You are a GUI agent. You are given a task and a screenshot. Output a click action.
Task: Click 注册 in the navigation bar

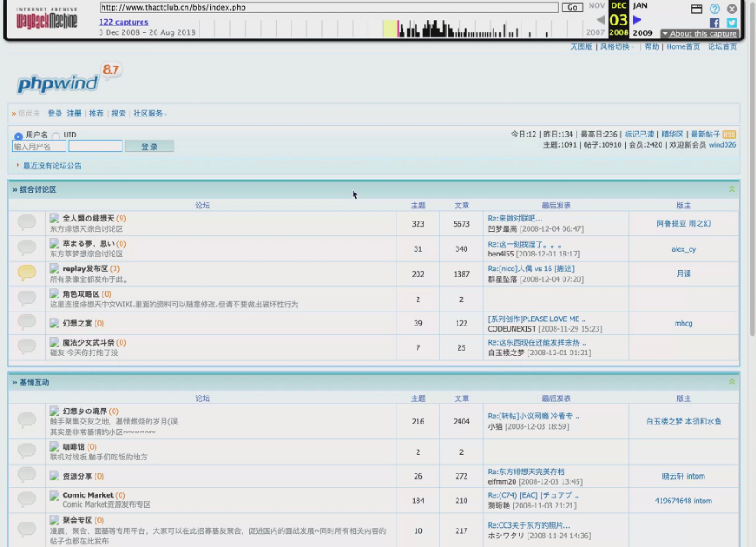click(x=74, y=114)
